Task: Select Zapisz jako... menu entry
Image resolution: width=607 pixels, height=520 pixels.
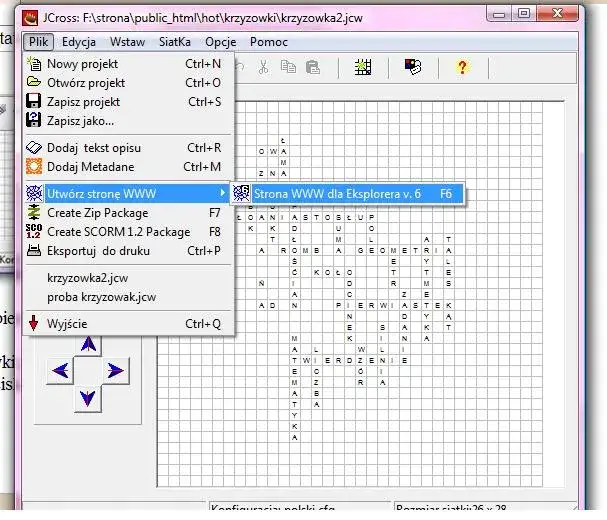Action: point(128,121)
